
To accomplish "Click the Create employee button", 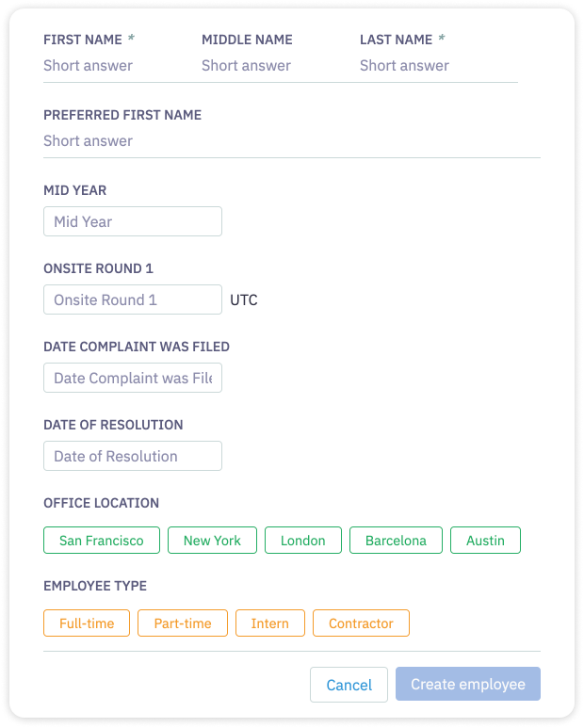I will (x=468, y=685).
